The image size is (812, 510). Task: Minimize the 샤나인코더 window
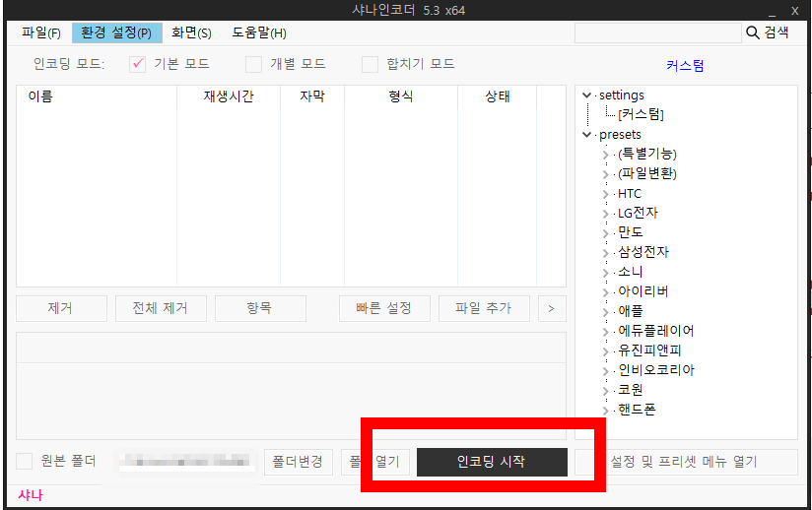coord(773,11)
